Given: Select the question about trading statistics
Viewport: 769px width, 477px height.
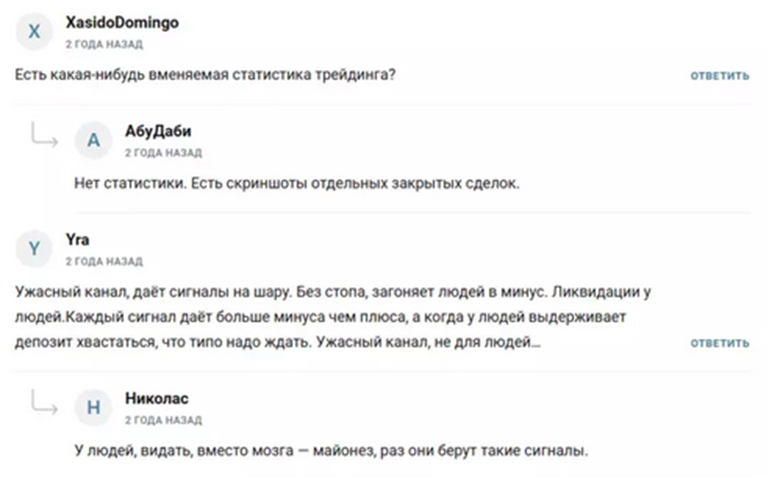Looking at the screenshot, I should click(x=206, y=76).
